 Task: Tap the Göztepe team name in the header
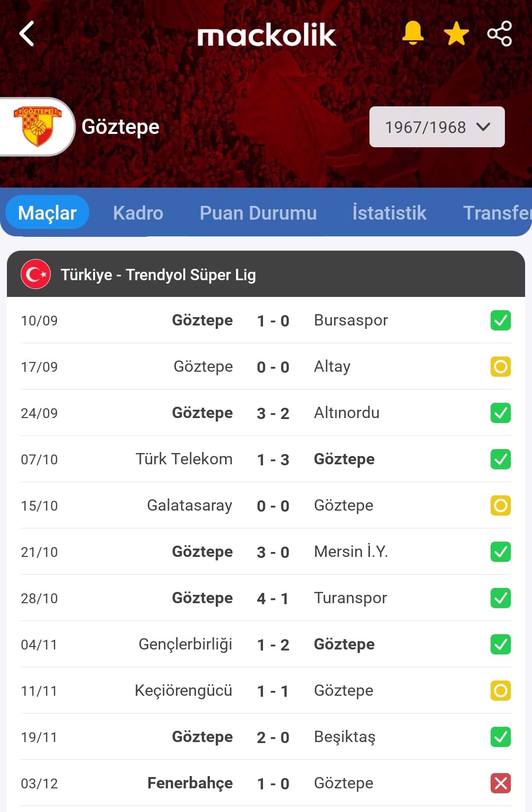point(121,127)
